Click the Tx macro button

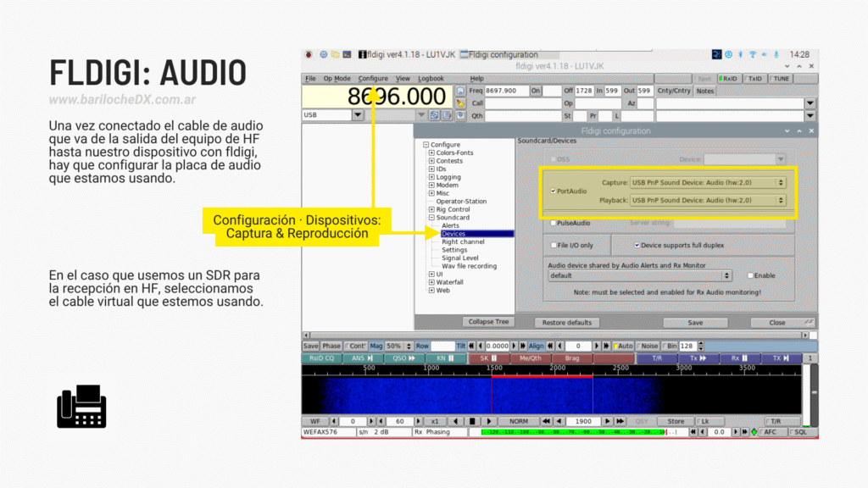point(698,358)
